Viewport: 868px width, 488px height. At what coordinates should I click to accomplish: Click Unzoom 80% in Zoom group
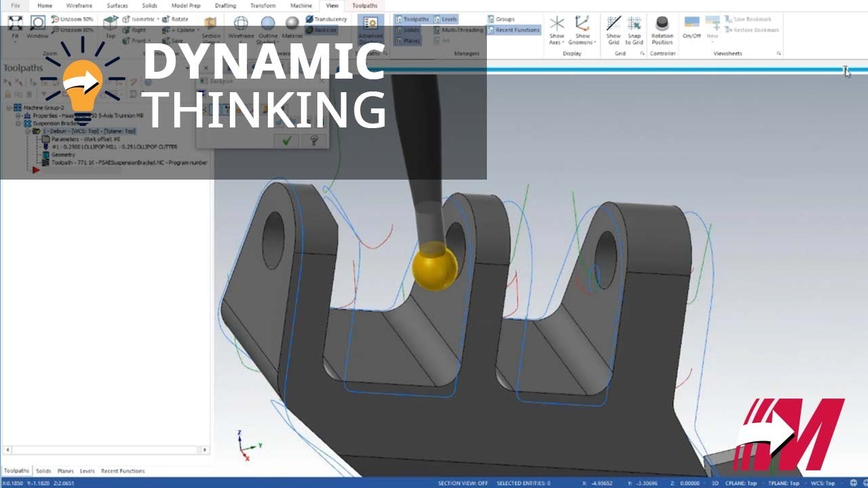pos(72,30)
